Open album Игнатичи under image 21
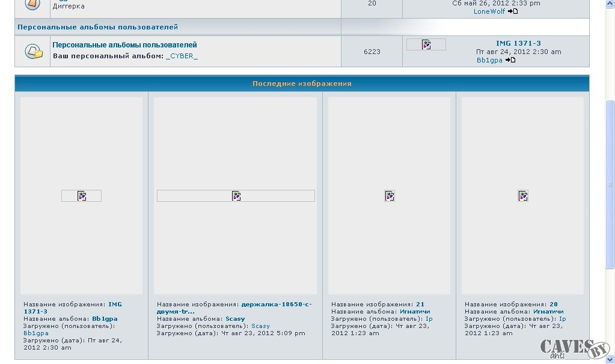615x364 pixels. pyautogui.click(x=415, y=312)
